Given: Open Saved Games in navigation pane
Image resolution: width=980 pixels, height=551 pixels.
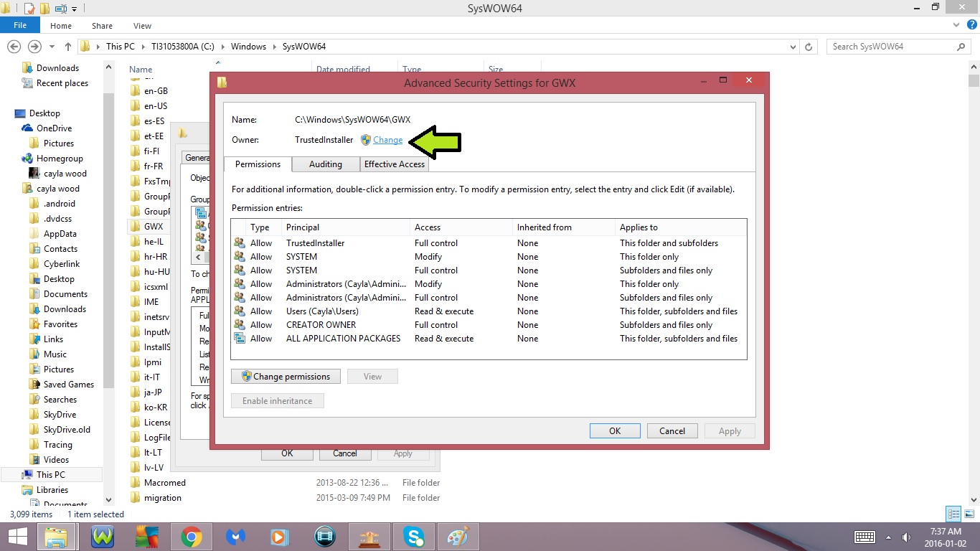Looking at the screenshot, I should [69, 385].
